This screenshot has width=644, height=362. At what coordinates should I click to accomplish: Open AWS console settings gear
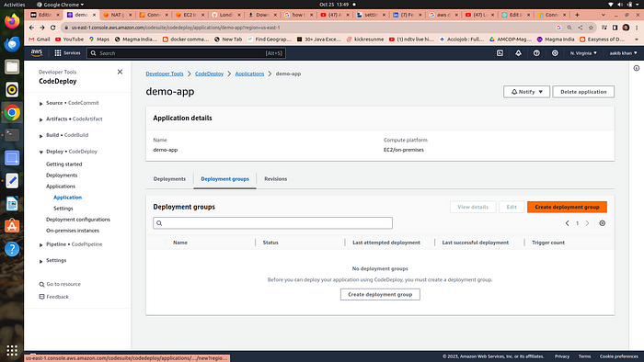pyautogui.click(x=555, y=53)
